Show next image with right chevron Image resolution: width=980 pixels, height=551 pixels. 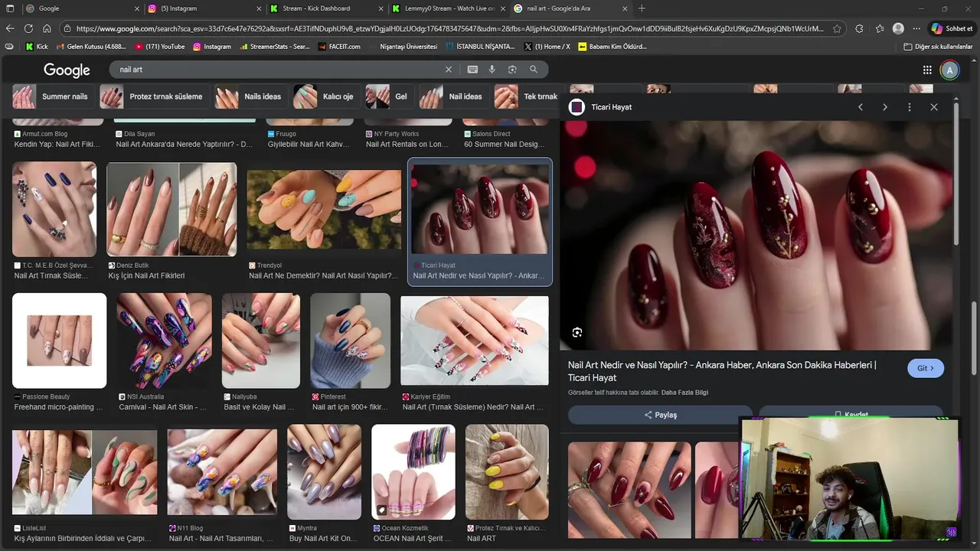tap(885, 107)
